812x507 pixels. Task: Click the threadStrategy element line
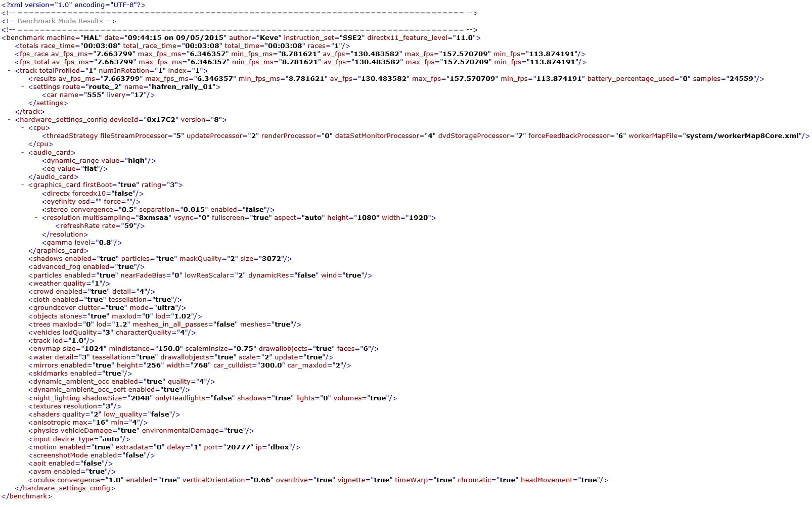[426, 136]
